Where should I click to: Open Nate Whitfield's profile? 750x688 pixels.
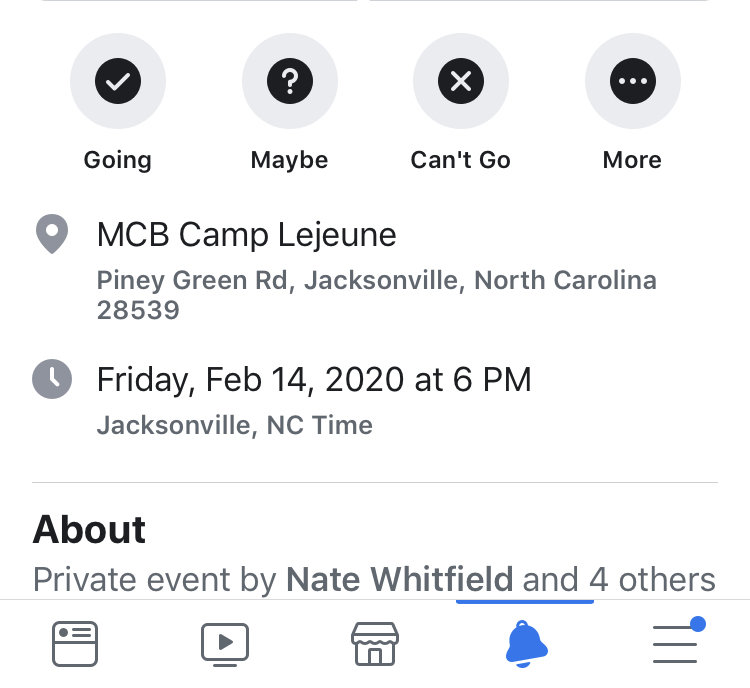pyautogui.click(x=399, y=579)
